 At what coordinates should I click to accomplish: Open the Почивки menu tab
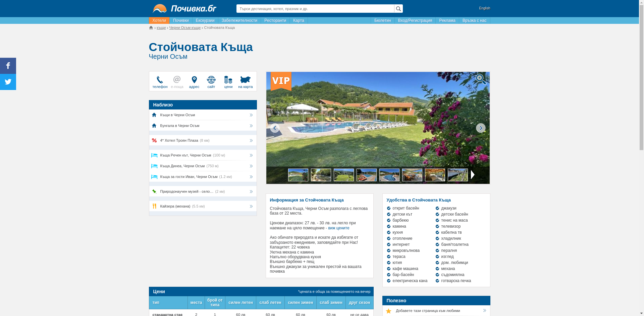[181, 20]
